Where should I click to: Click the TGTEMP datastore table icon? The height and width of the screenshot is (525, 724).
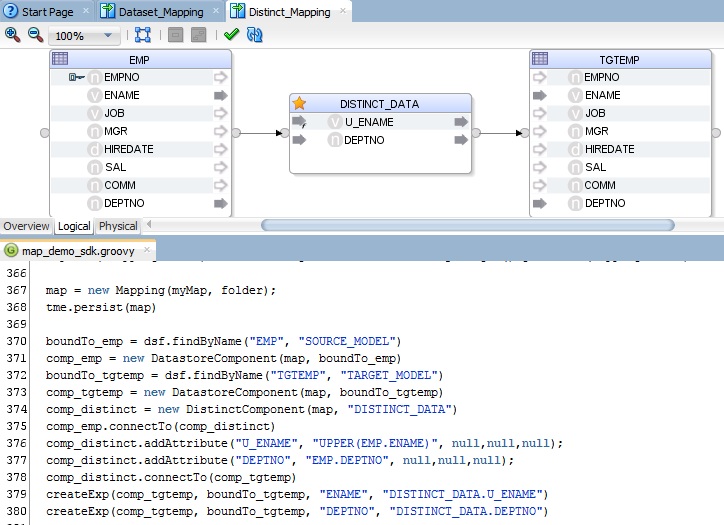coord(539,59)
